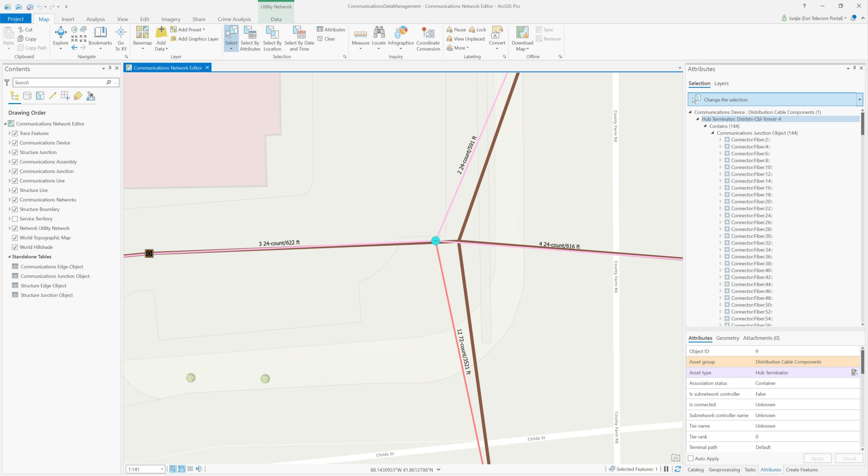The width and height of the screenshot is (868, 476).
Task: Refresh the map view
Action: [x=677, y=469]
